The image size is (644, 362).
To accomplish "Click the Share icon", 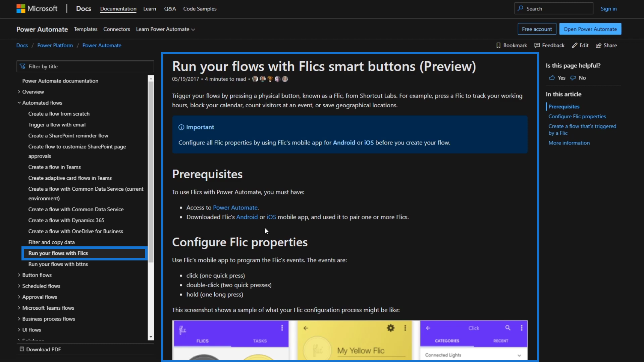I will 598,45.
